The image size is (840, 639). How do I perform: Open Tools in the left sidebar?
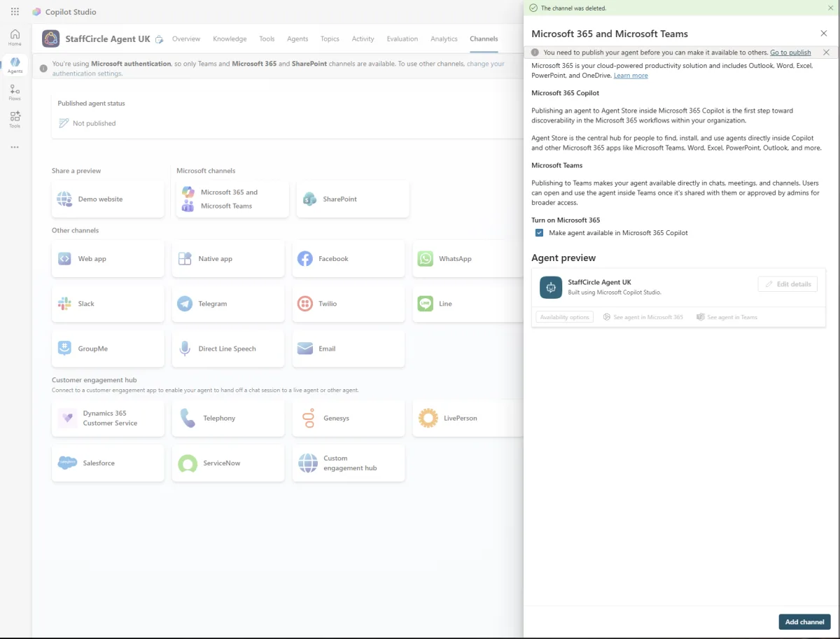click(x=15, y=120)
